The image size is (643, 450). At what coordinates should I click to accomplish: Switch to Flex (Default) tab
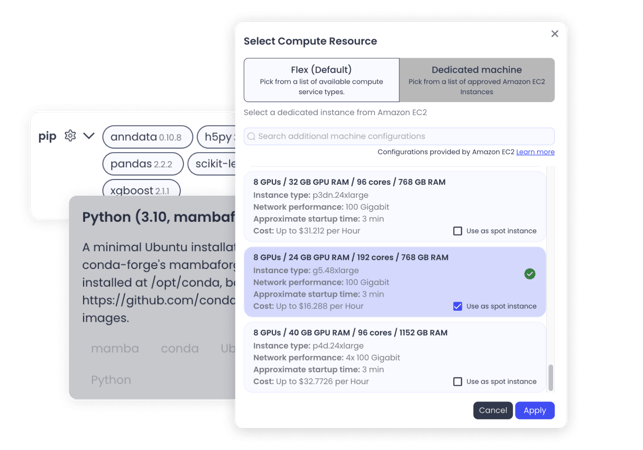(321, 80)
